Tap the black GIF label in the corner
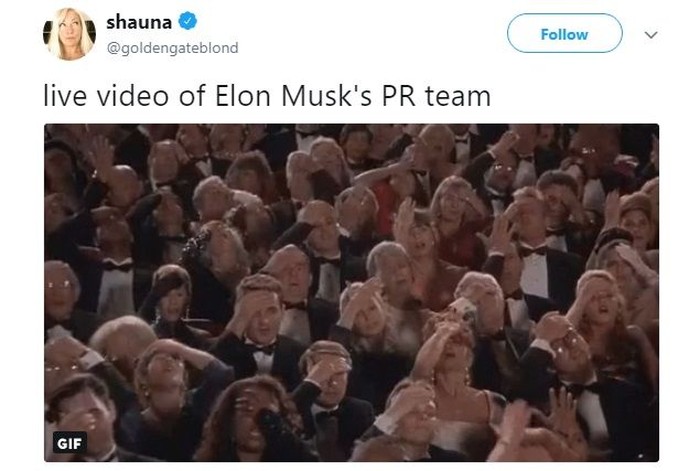This screenshot has width=700, height=471. pyautogui.click(x=70, y=443)
